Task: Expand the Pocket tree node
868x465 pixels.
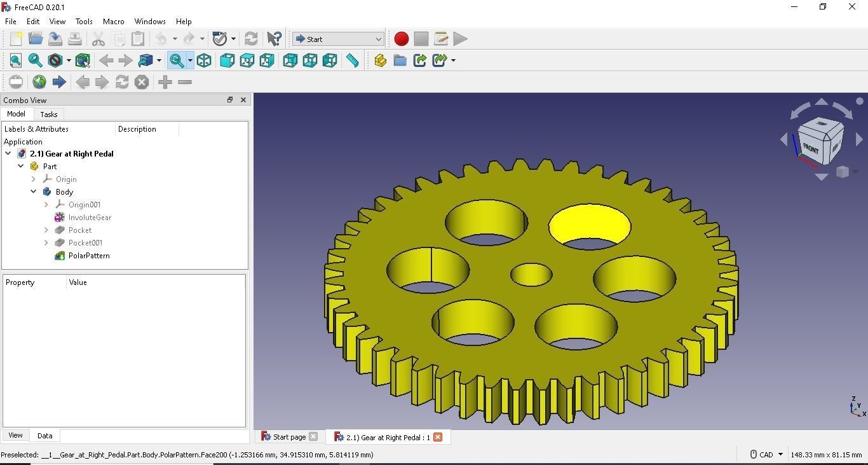Action: tap(46, 230)
